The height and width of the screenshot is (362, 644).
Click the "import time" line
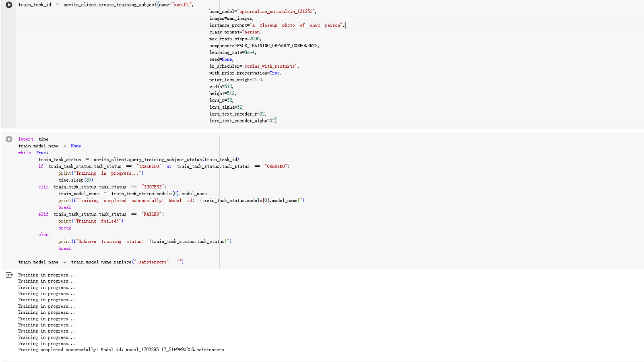point(33,139)
